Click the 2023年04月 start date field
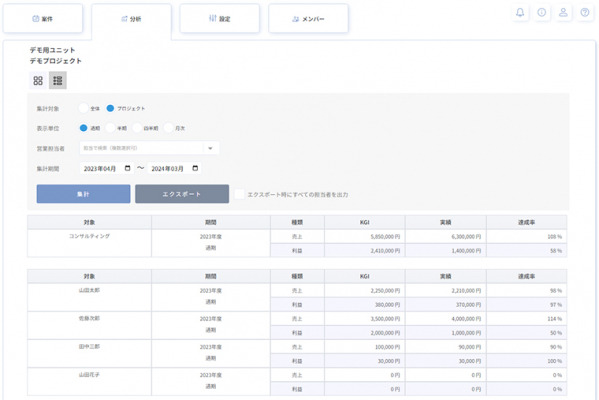This screenshot has width=599, height=400. tap(107, 168)
